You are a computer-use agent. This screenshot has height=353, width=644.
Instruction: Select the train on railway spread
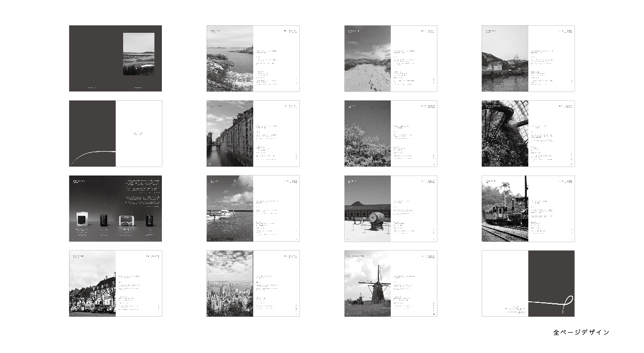tap(528, 208)
